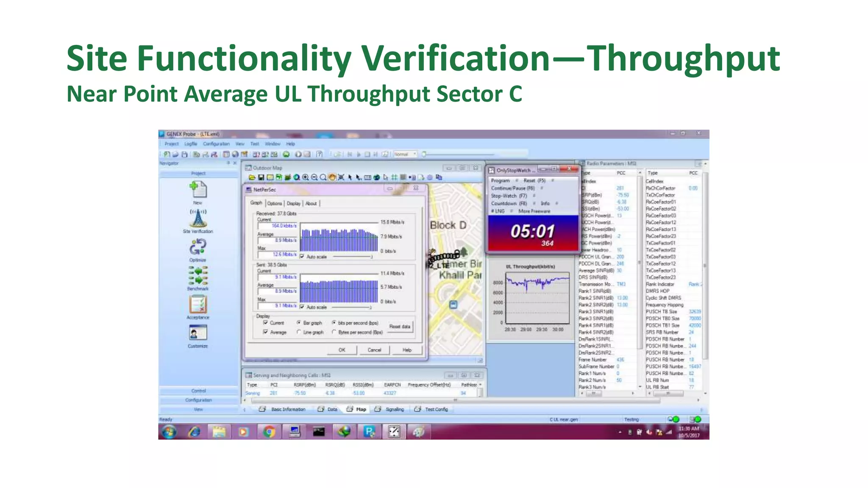Click the green connect icon in main toolbar
This screenshot has width=868, height=488.
tap(286, 154)
